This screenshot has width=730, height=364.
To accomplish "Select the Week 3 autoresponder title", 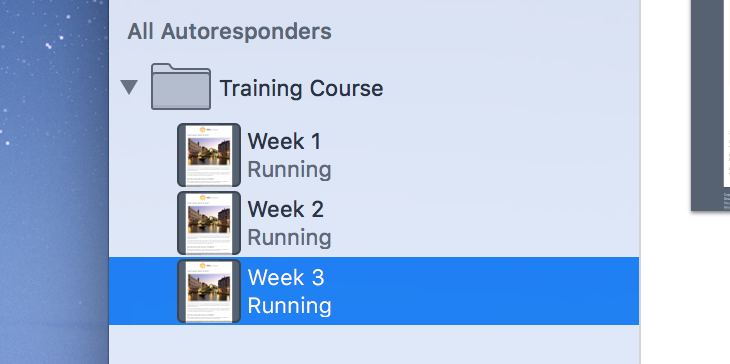I will click(286, 277).
